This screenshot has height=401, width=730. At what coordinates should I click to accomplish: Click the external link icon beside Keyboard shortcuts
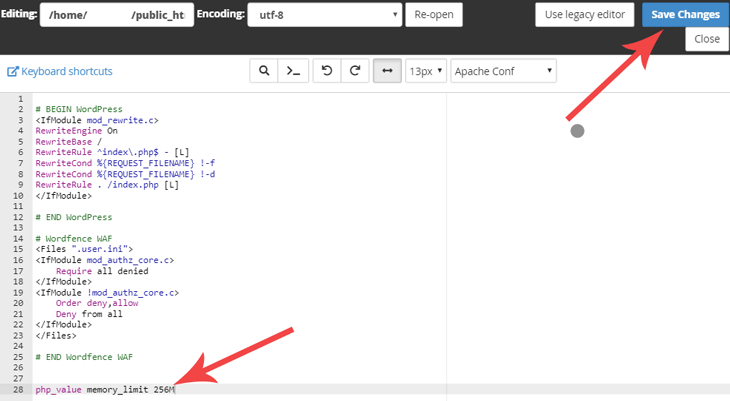[13, 71]
